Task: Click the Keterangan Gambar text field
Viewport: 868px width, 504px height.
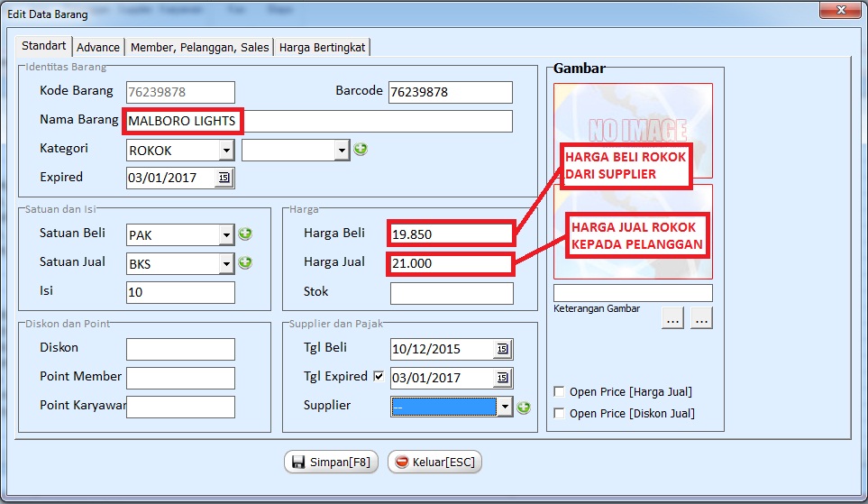Action: point(633,293)
